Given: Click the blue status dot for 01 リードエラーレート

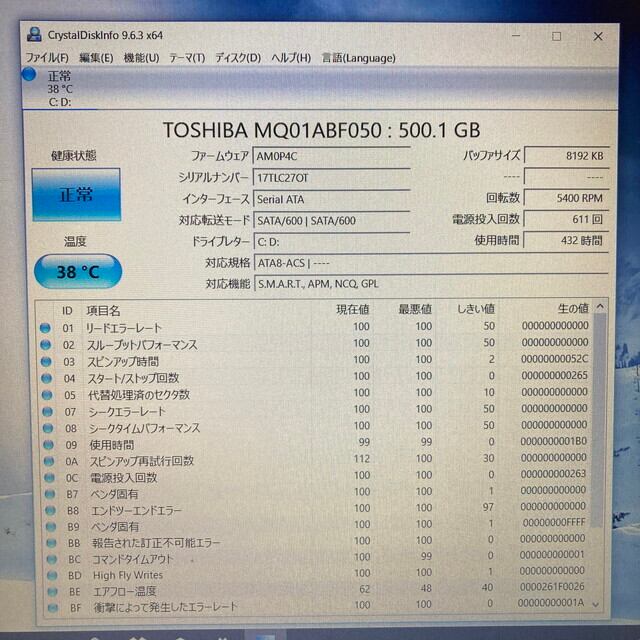Looking at the screenshot, I should [x=45, y=328].
